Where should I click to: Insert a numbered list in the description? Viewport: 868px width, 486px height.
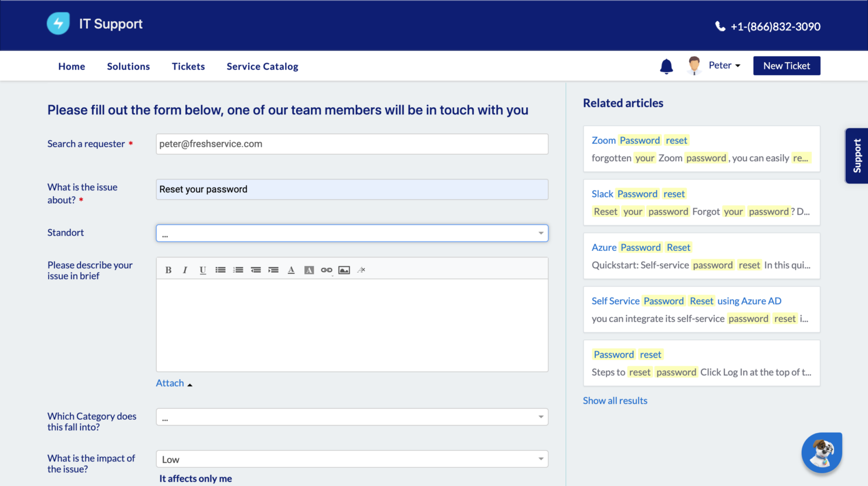(238, 270)
